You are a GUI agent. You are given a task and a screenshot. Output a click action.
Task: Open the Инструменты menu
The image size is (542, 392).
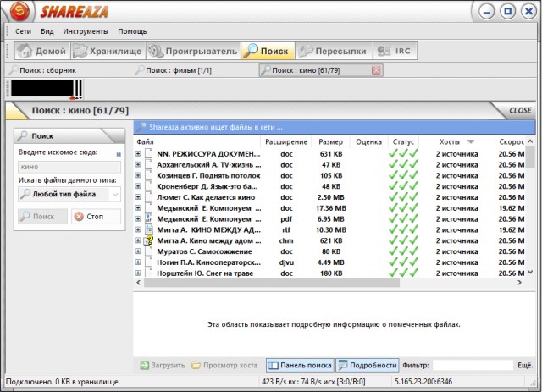(x=86, y=31)
